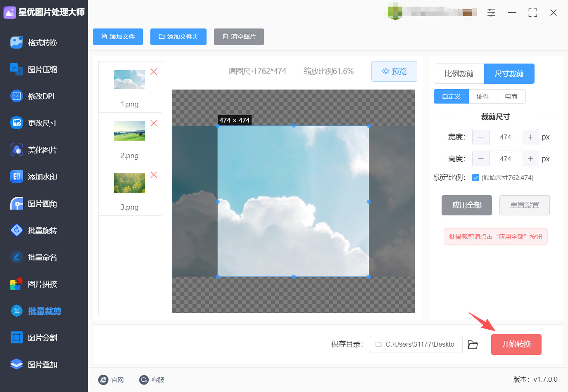The width and height of the screenshot is (568, 392).
Task: Click the 版本：v1.7.0.0 version text
Action: 535,380
